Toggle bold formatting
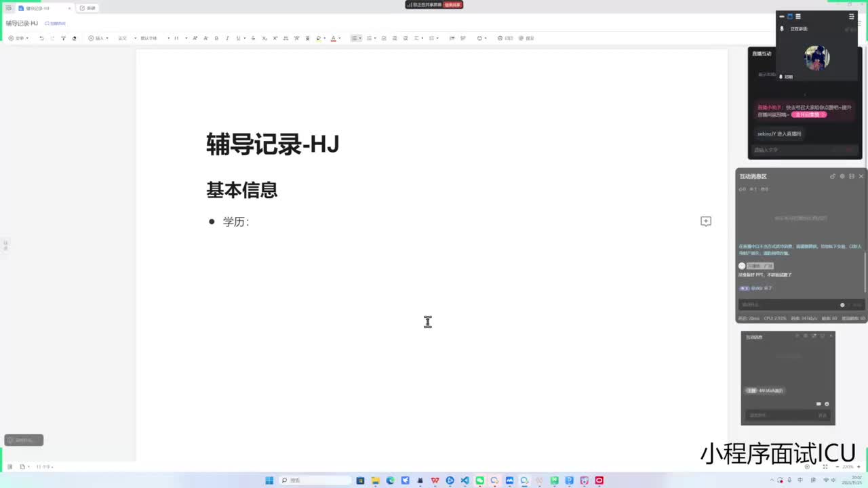Image resolution: width=868 pixels, height=488 pixels. [x=216, y=38]
